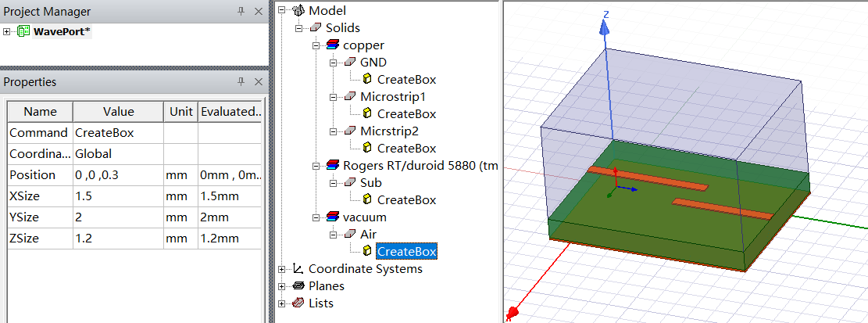Viewport: 868px width, 323px height.
Task: Select the Lists icon
Action: tap(298, 303)
